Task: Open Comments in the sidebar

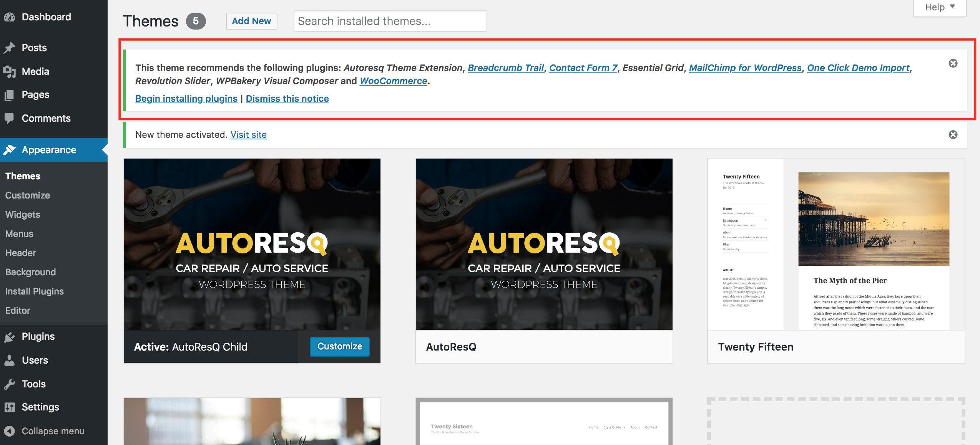Action: pos(46,118)
